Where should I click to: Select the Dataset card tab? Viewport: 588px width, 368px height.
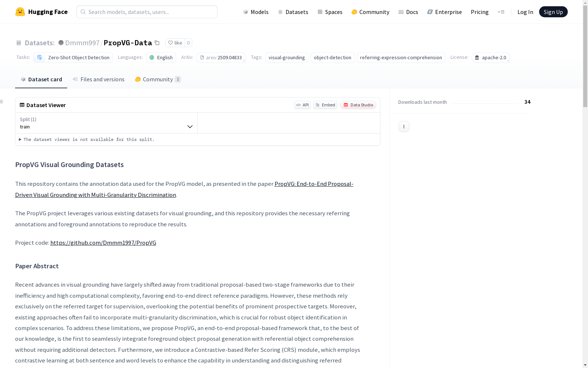click(41, 79)
